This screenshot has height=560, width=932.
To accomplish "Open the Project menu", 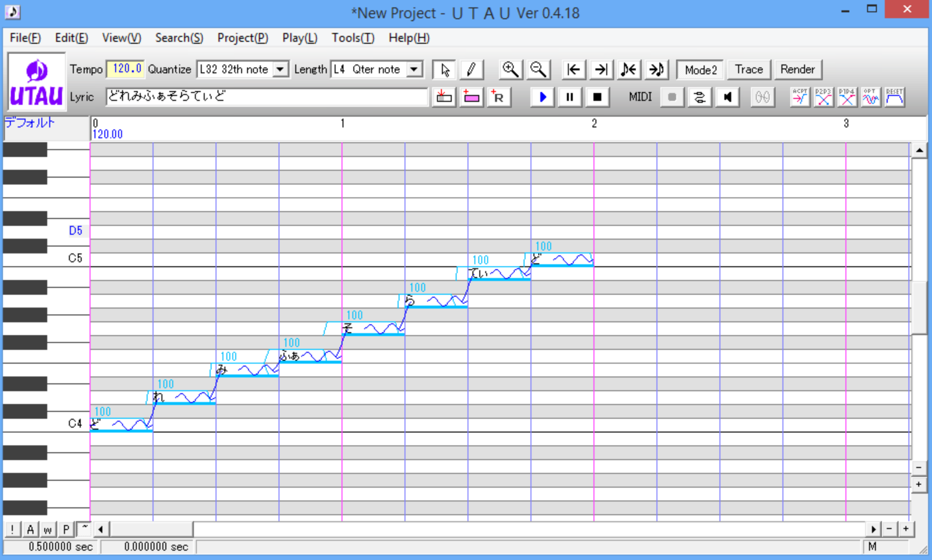I will (x=242, y=38).
